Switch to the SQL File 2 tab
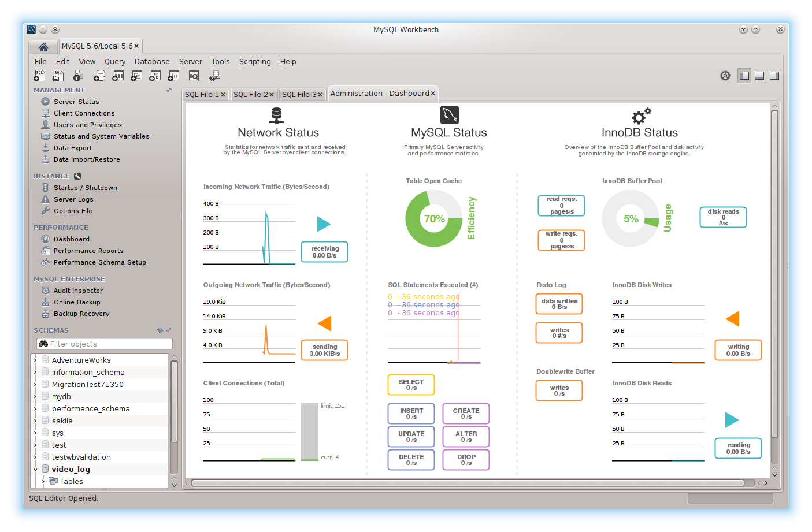The image size is (812, 532). (x=250, y=95)
